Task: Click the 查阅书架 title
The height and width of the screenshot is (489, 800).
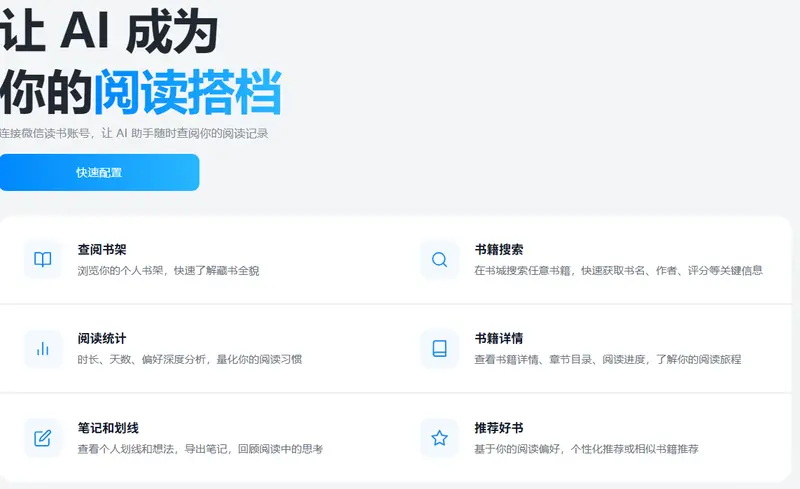Action: (102, 250)
